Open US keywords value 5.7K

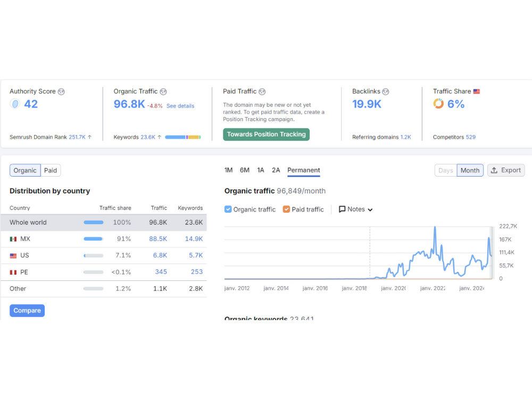pyautogui.click(x=196, y=255)
